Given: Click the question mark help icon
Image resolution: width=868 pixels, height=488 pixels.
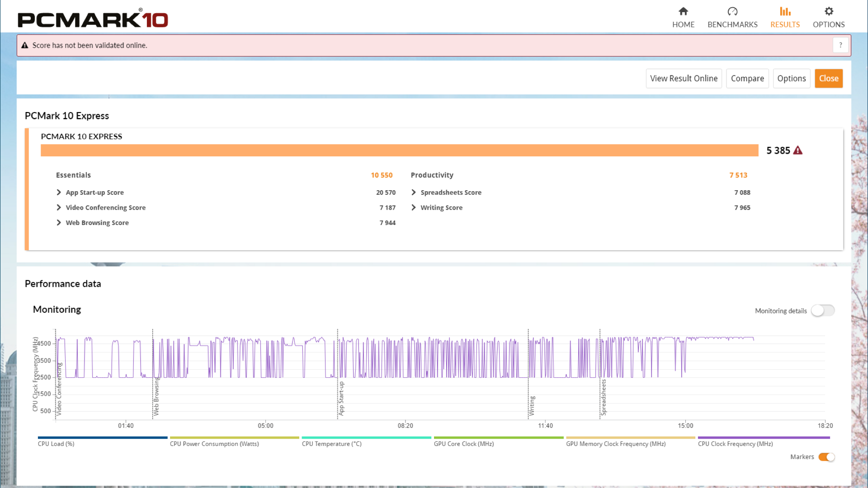Looking at the screenshot, I should (840, 45).
